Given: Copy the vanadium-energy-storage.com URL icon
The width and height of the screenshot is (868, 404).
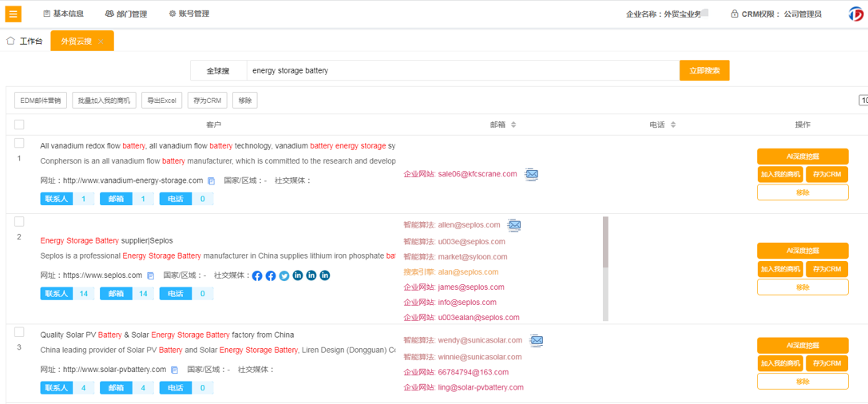Looking at the screenshot, I should pyautogui.click(x=211, y=180).
